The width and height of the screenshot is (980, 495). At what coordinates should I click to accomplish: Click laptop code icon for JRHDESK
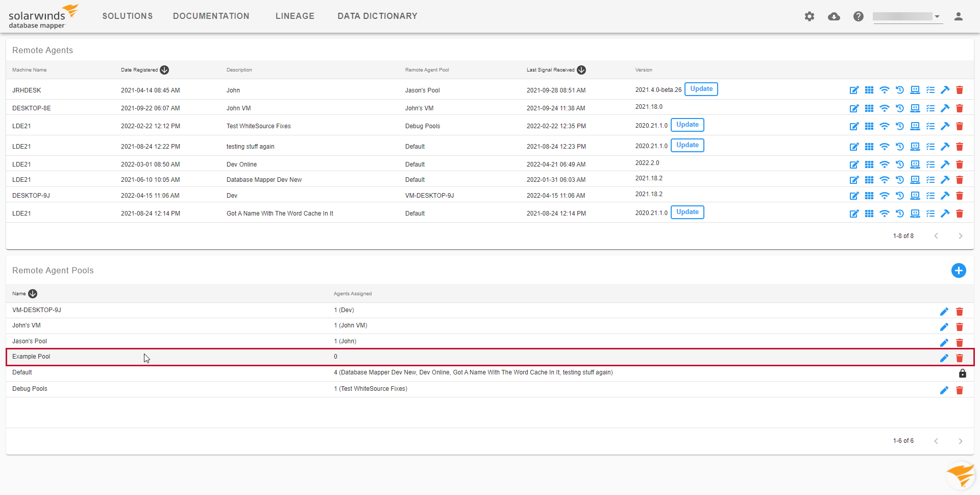(x=915, y=90)
